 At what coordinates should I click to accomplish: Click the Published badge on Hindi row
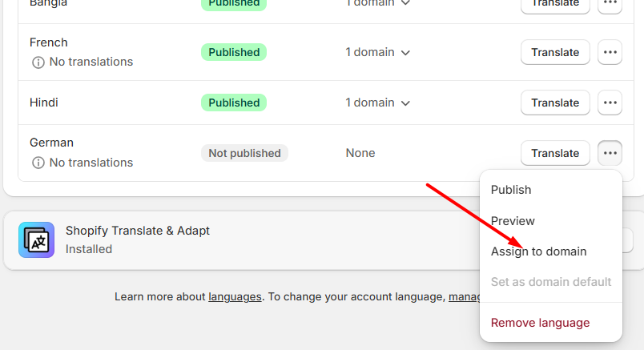[x=234, y=103]
